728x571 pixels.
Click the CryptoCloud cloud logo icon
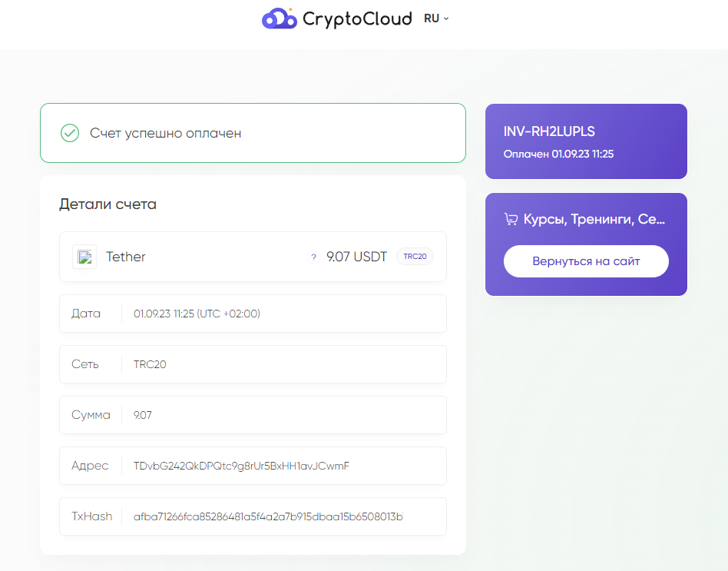279,18
